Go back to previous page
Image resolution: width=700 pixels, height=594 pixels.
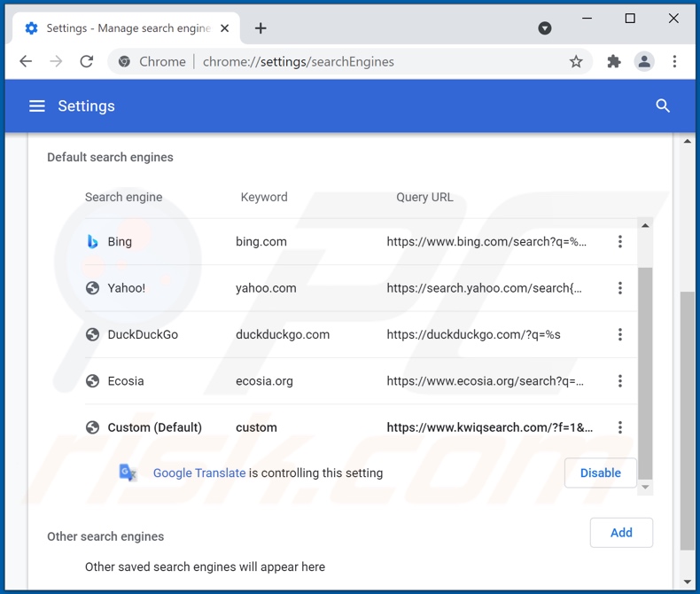[26, 62]
